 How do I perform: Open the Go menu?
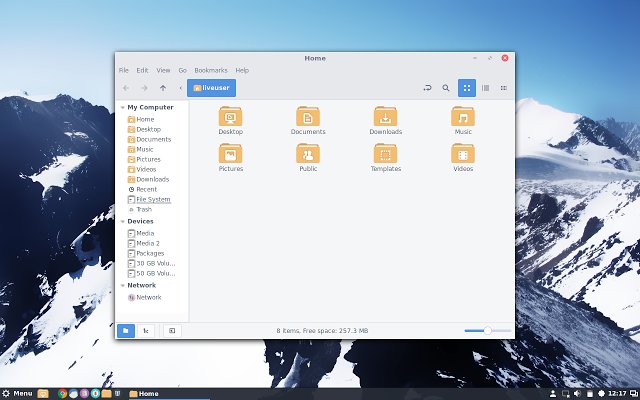pyautogui.click(x=182, y=70)
